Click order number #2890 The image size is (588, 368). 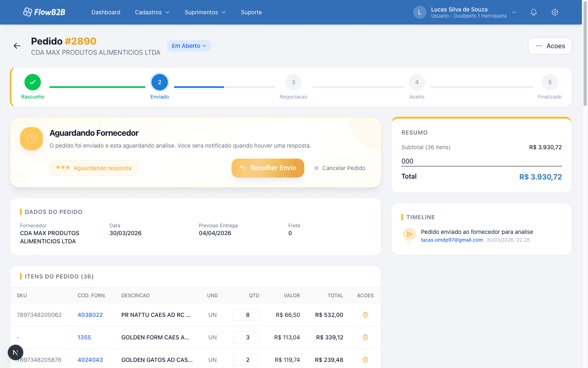[80, 41]
